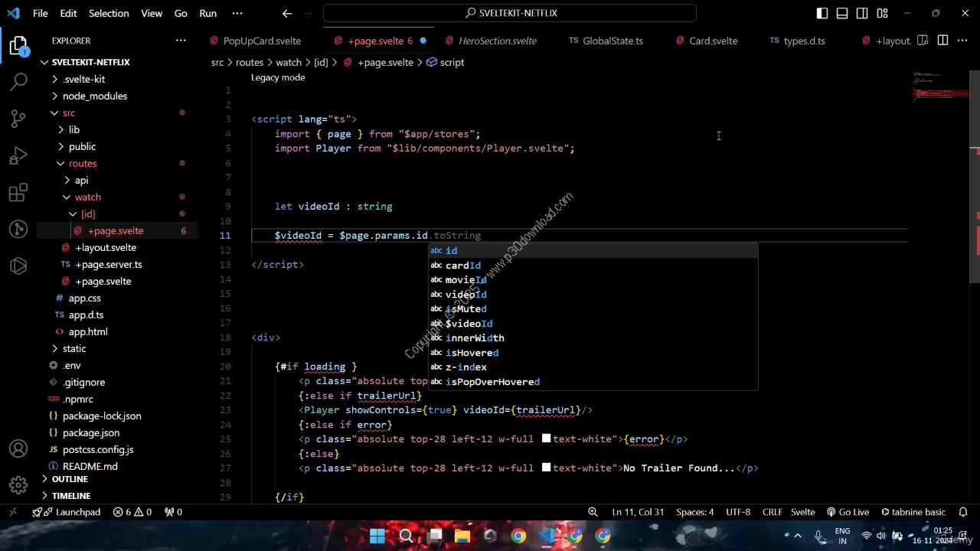The image size is (980, 551).
Task: Click the zoom magnifier icon in status bar
Action: tap(593, 512)
